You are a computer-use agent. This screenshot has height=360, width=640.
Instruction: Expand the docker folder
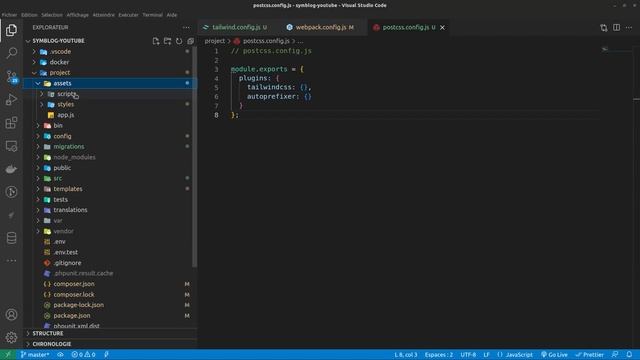pyautogui.click(x=110, y=62)
